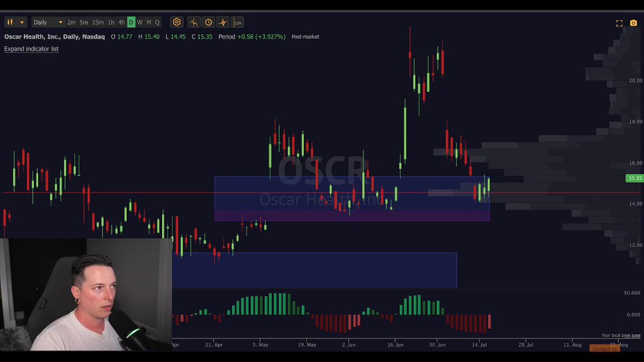
Task: Click the '20.00' price axis label
Action: (x=635, y=80)
